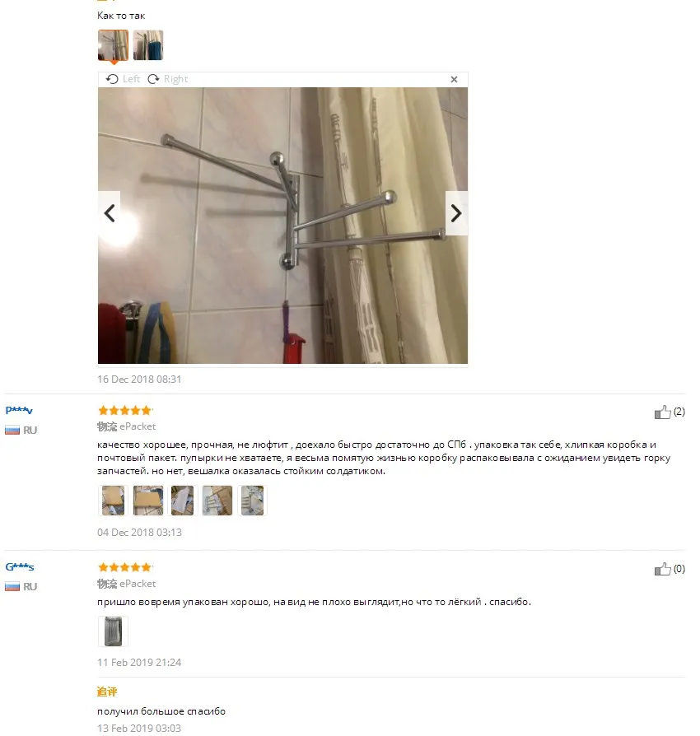Open the packaged item photo in G***s's review
The height and width of the screenshot is (736, 700).
click(x=113, y=631)
